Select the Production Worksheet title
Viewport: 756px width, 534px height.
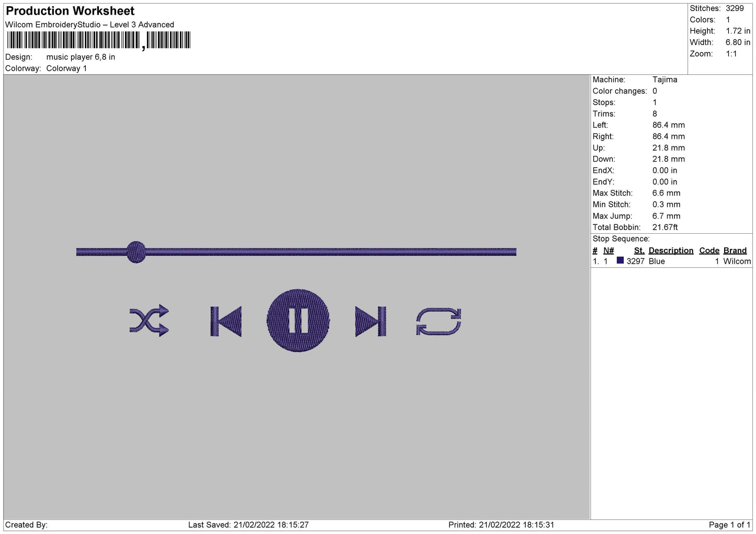click(70, 11)
